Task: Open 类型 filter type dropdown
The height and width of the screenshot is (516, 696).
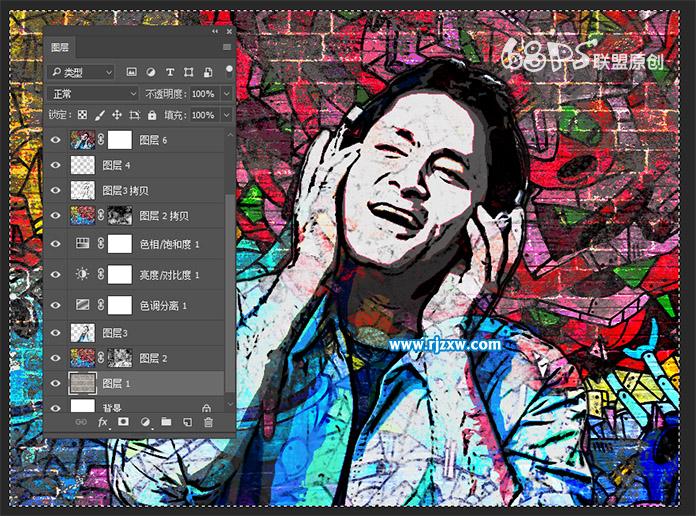Action: 80,72
